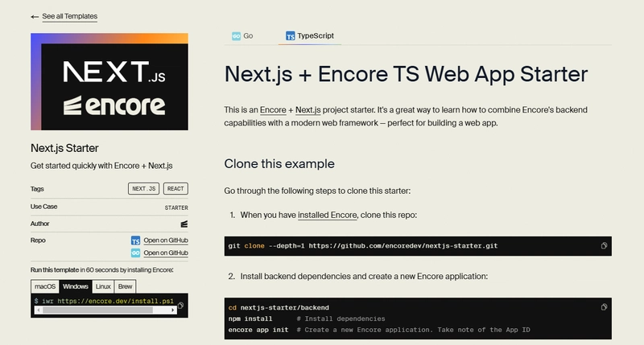Click the git clone repository URL text

pos(403,246)
